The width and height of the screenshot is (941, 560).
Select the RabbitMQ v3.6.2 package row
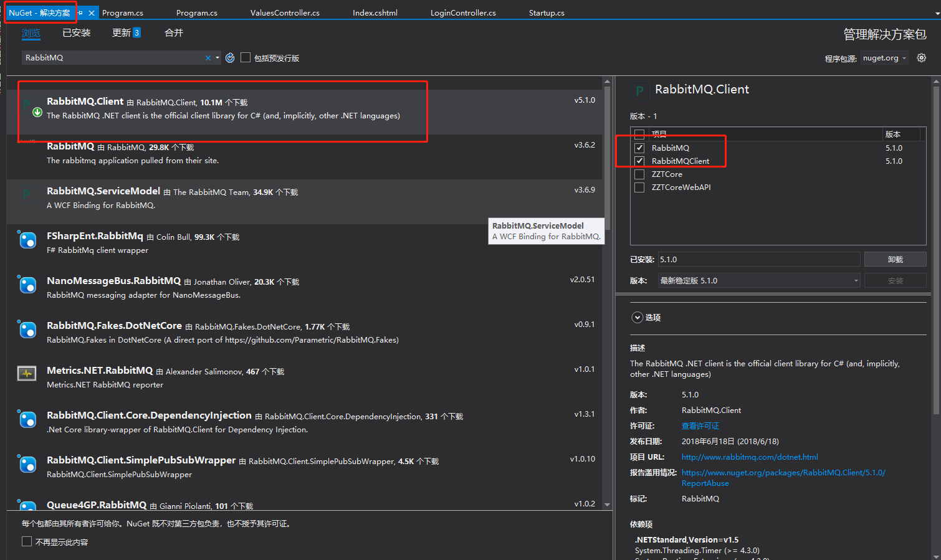305,157
